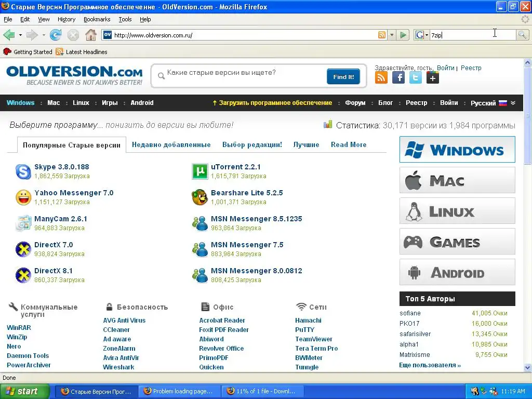Open the WinRAR link under Коммунальные услуги

(x=19, y=328)
